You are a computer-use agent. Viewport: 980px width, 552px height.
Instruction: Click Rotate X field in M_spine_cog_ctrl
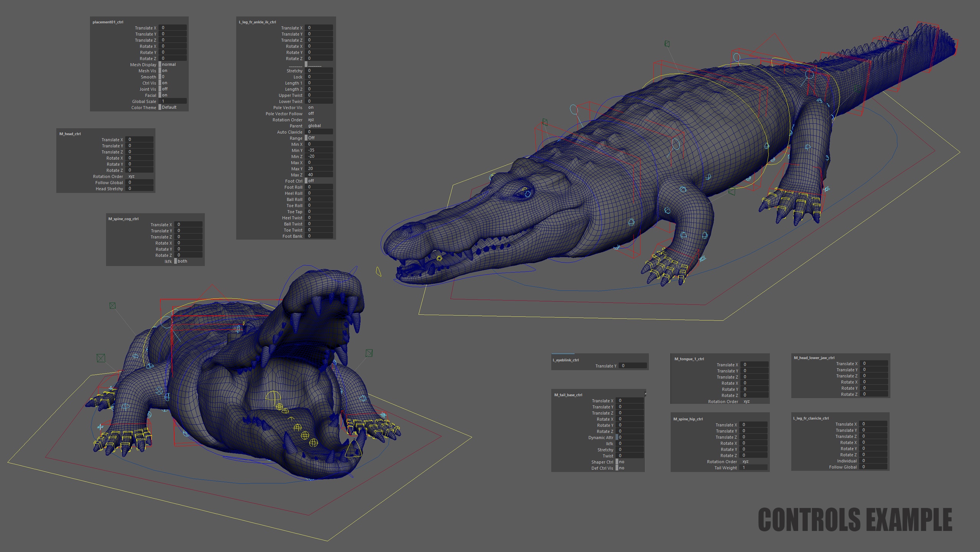click(x=188, y=243)
